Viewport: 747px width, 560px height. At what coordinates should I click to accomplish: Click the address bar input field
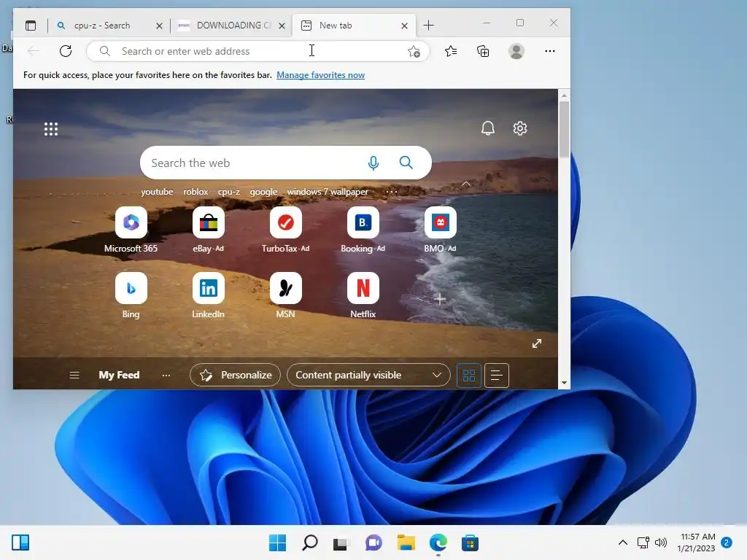coord(258,51)
